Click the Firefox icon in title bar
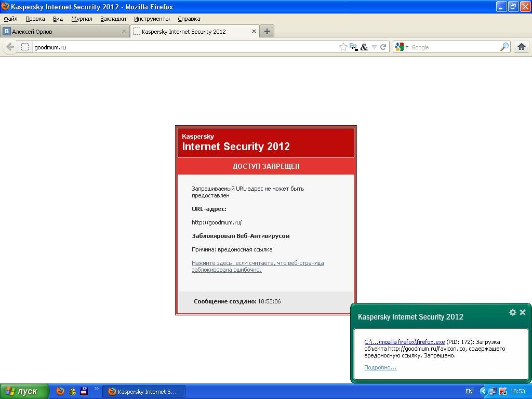 pos(5,6)
